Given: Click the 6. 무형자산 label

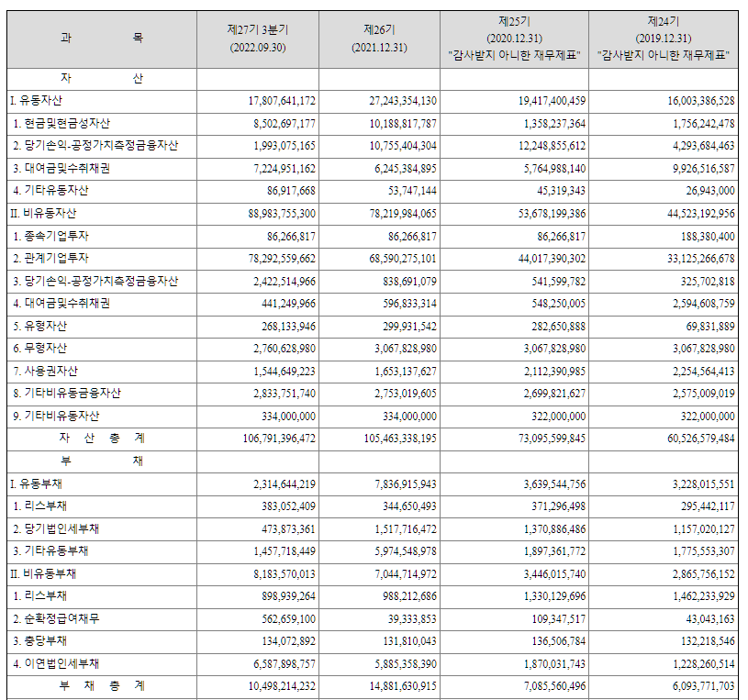Looking at the screenshot, I should (40, 349).
